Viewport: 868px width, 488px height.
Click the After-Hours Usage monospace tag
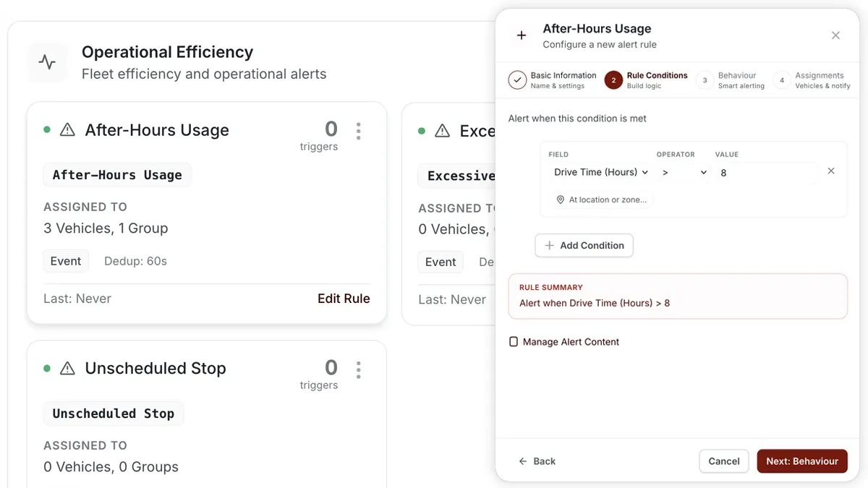tap(117, 175)
